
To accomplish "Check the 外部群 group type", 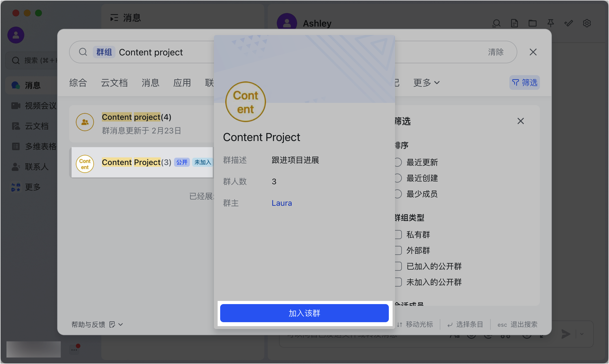I will point(398,250).
